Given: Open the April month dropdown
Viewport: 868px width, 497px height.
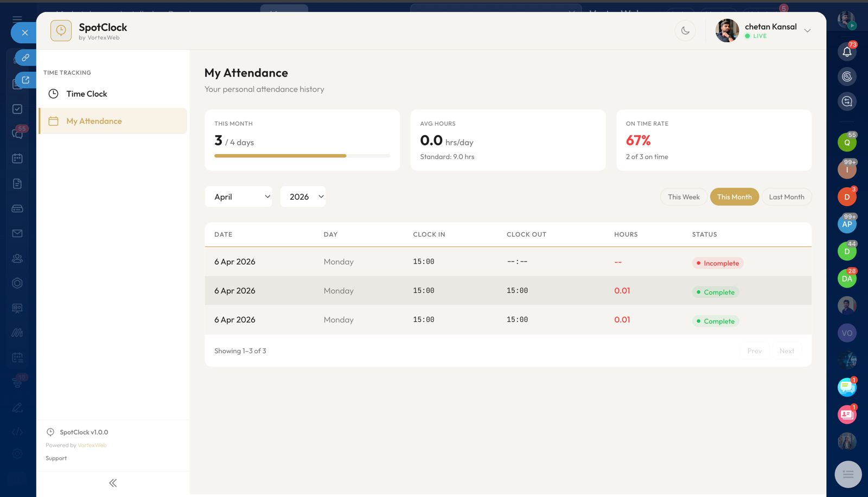Looking at the screenshot, I should click(x=239, y=197).
